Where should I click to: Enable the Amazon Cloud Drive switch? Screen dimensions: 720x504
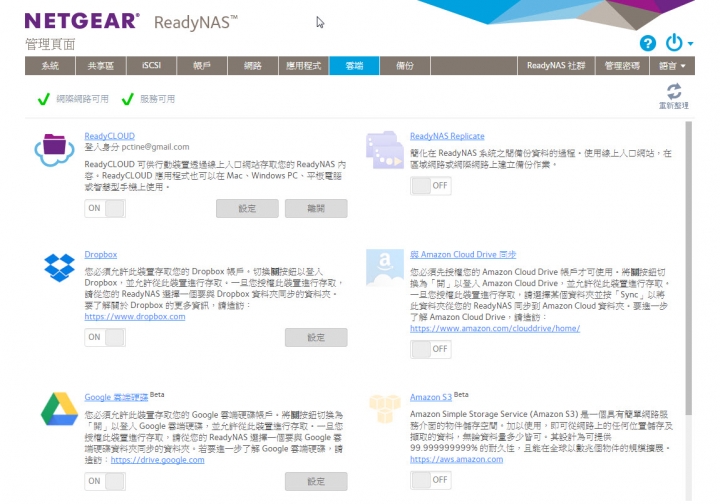[430, 349]
